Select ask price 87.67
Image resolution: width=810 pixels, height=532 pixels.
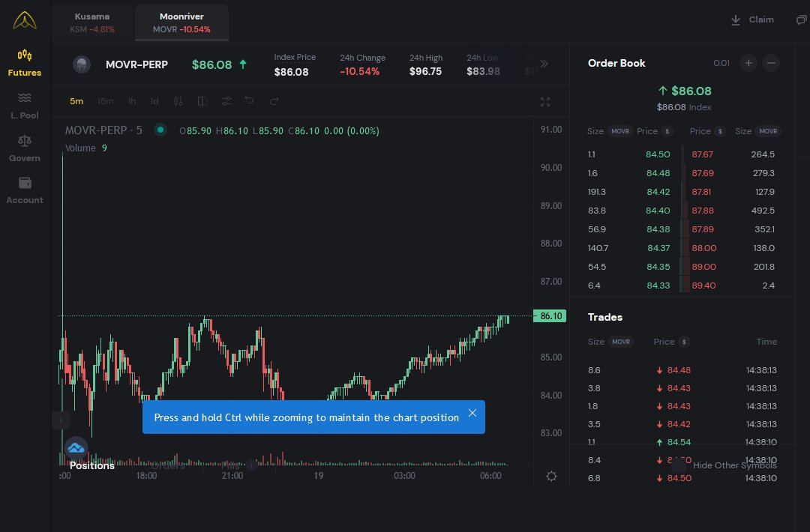[703, 154]
